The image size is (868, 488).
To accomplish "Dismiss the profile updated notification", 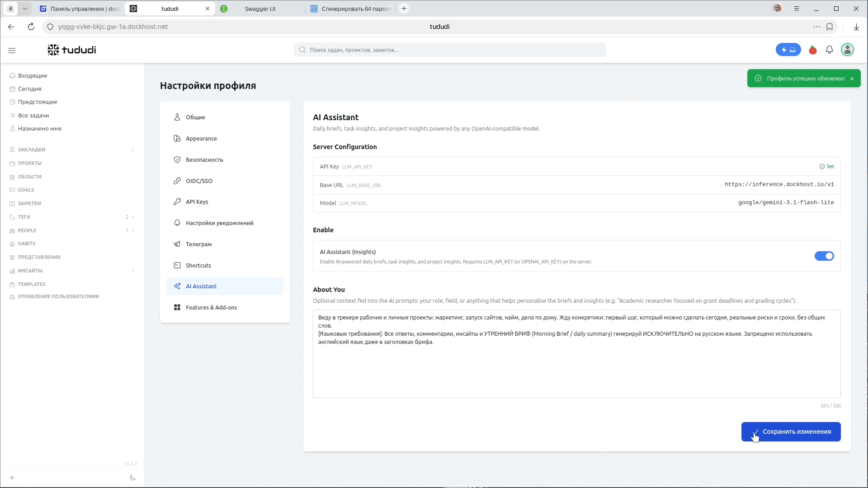I will pos(852,79).
